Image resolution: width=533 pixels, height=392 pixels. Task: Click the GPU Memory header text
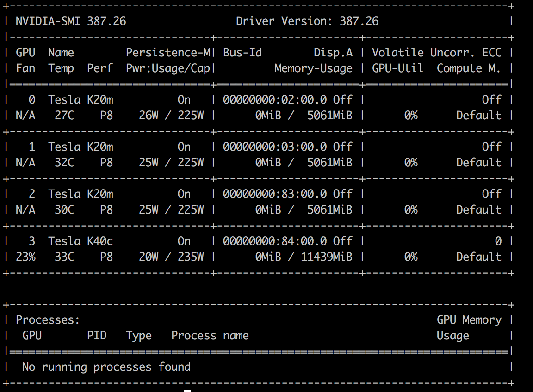pyautogui.click(x=469, y=320)
